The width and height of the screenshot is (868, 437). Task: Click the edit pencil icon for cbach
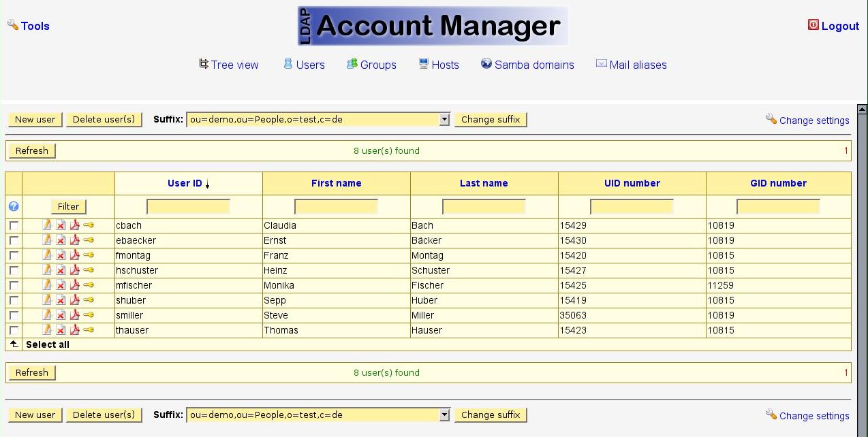click(47, 225)
